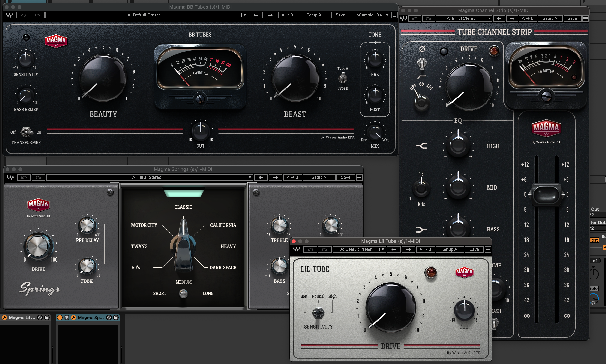Toggle the phase invert switch on Channel Strip
The image size is (606, 364).
click(x=422, y=64)
